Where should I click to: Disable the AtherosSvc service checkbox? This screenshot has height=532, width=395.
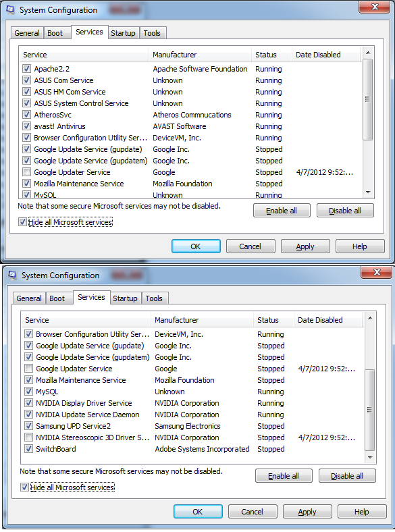26,115
